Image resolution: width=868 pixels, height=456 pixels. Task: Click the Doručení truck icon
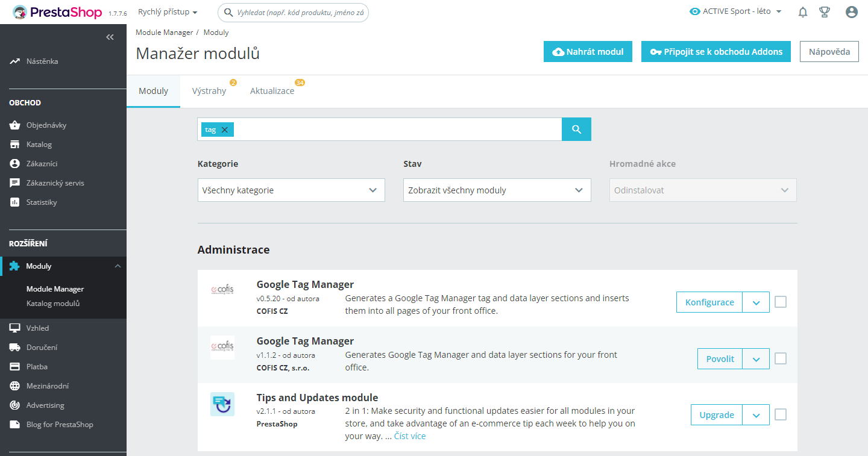pyautogui.click(x=15, y=348)
